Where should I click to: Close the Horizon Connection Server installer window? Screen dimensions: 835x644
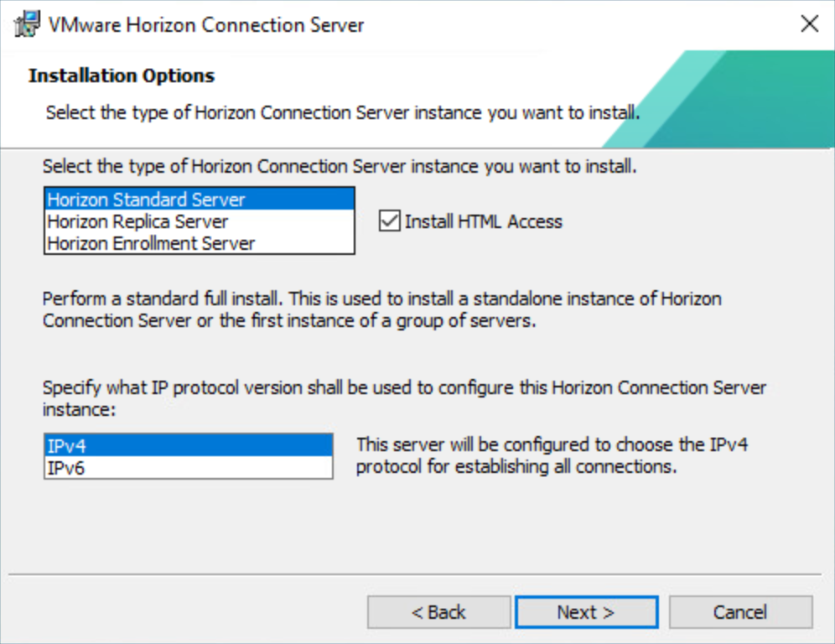point(809,23)
